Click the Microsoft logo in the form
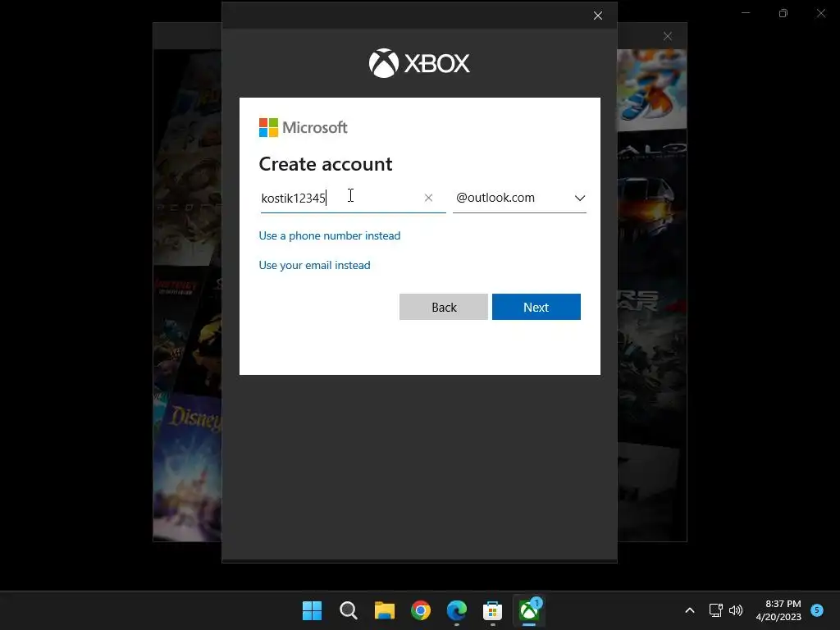Image resolution: width=840 pixels, height=630 pixels. (304, 127)
